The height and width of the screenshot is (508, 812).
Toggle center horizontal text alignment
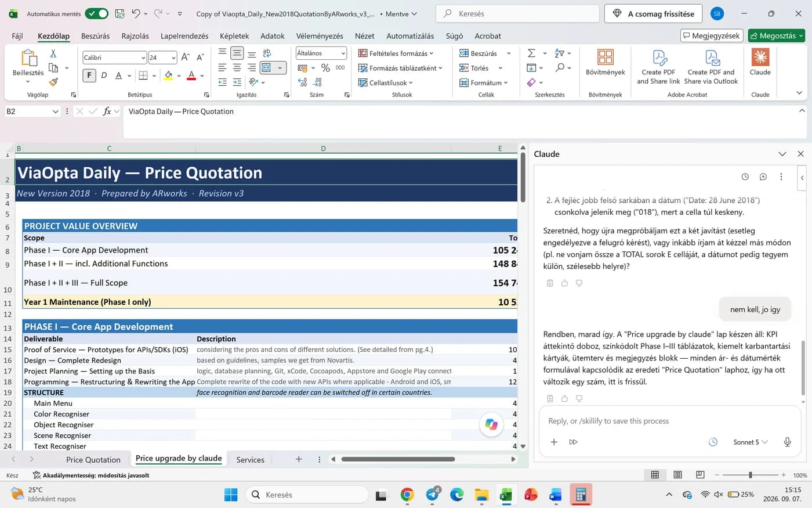tap(237, 68)
